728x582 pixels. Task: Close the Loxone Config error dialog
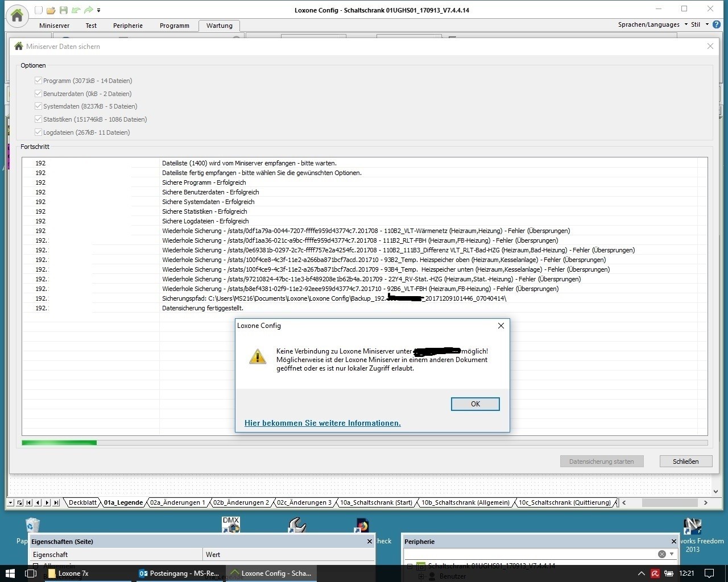tap(500, 326)
